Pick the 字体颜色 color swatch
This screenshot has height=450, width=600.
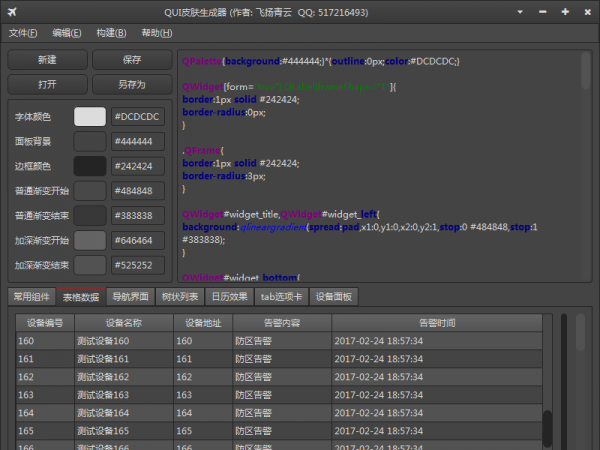[90, 117]
